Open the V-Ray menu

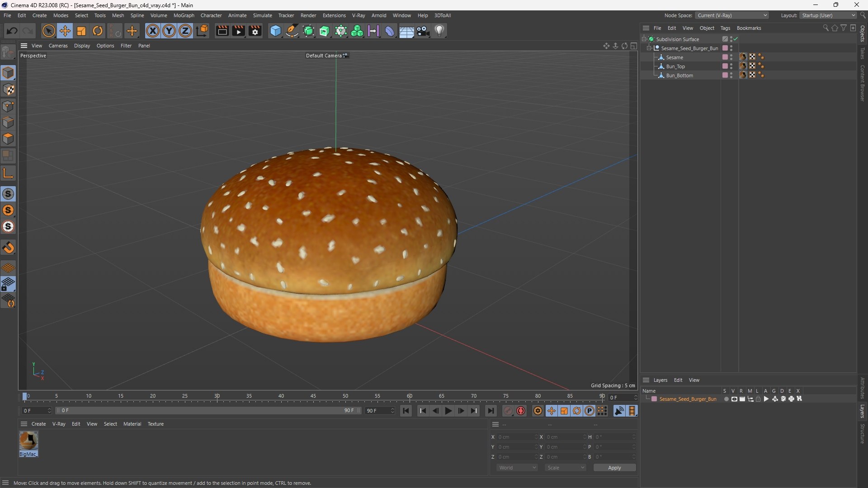coord(359,15)
